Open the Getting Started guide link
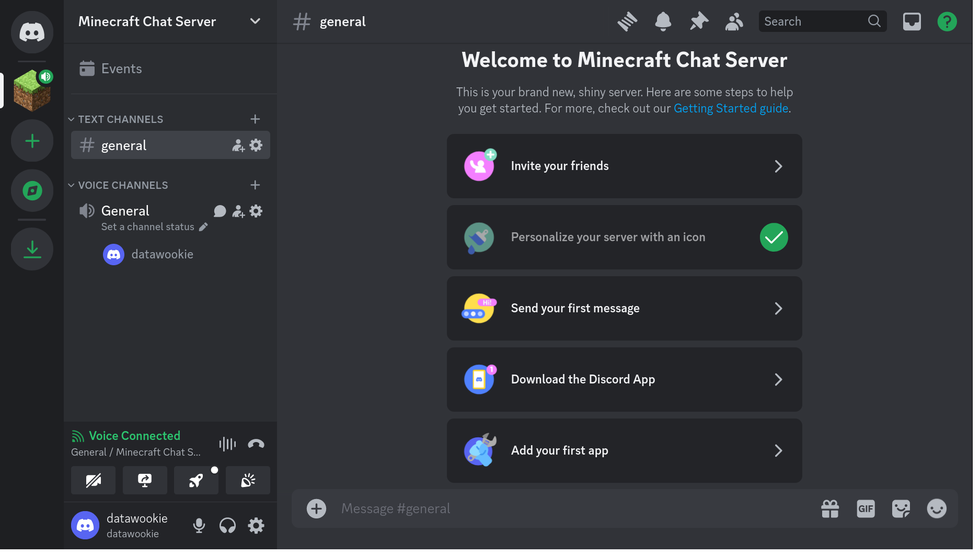Image resolution: width=980 pixels, height=554 pixels. point(731,108)
